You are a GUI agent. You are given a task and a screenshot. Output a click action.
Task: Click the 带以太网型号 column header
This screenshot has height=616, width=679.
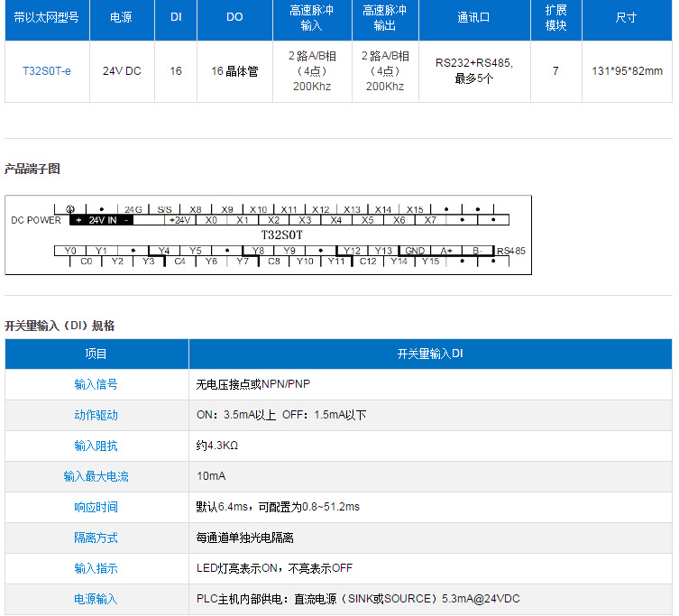click(47, 18)
